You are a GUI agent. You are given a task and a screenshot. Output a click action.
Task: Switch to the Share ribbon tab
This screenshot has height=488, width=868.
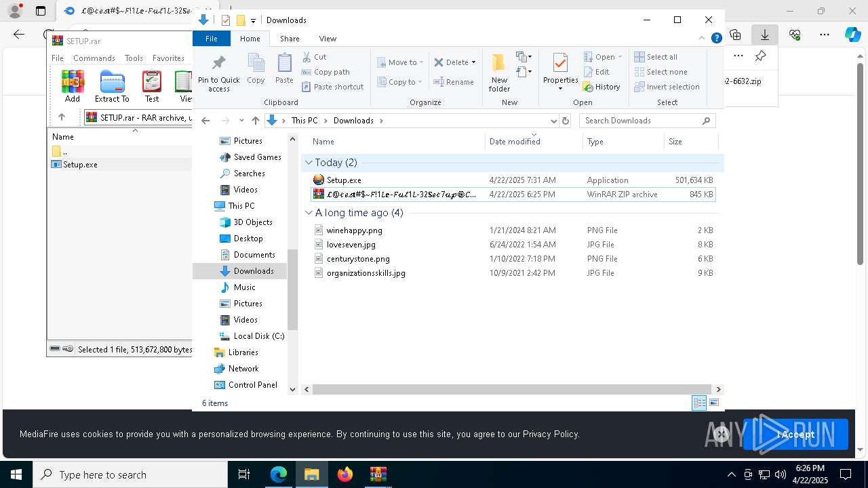[290, 39]
